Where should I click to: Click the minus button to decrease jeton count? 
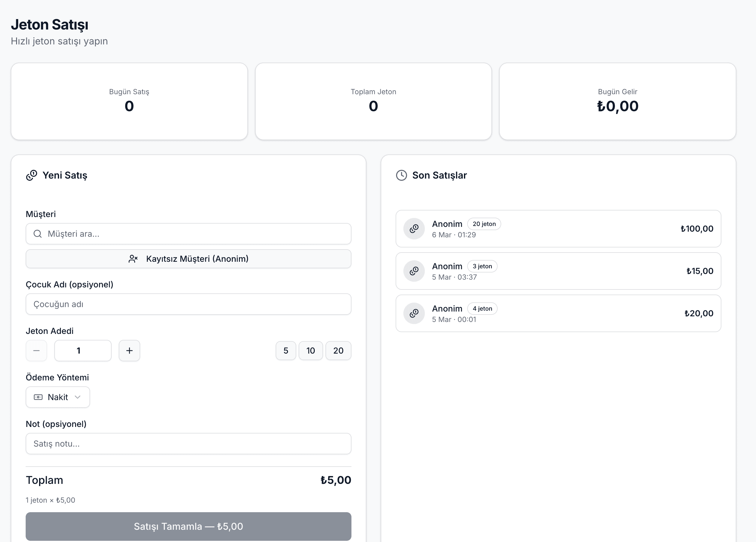pos(36,350)
